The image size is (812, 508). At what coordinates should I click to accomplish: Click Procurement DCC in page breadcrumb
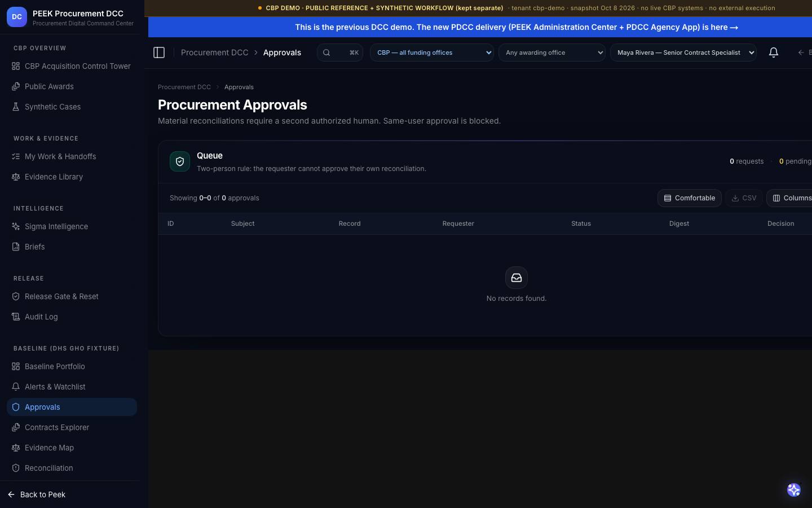[x=184, y=87]
